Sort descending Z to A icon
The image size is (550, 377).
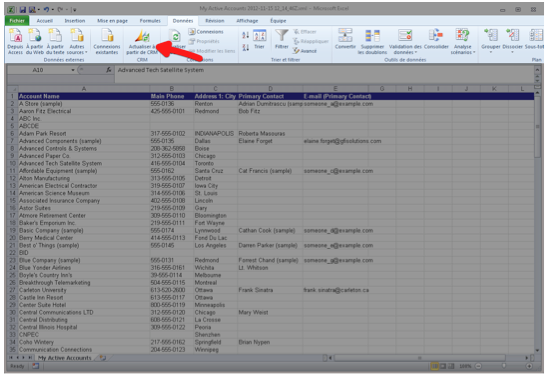point(246,47)
